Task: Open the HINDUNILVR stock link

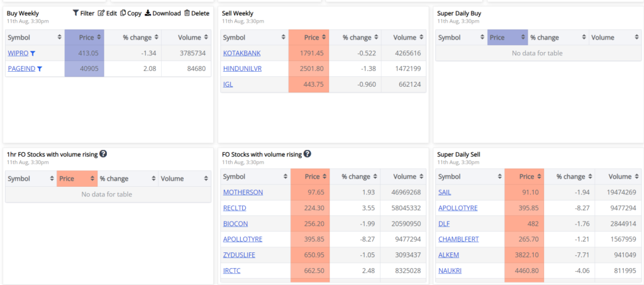Action: coord(242,69)
